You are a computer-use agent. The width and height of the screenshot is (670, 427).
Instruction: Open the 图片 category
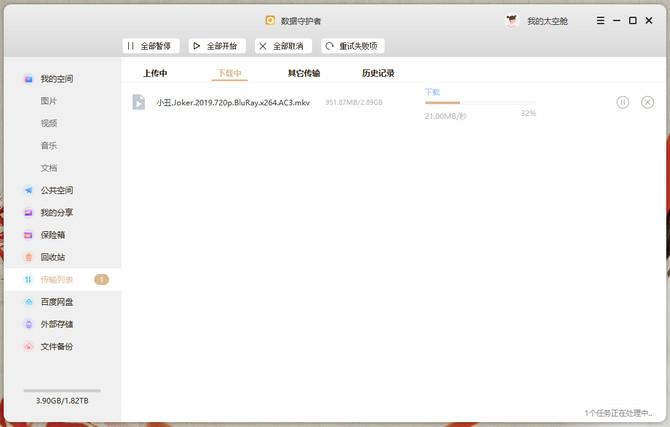pyautogui.click(x=49, y=101)
